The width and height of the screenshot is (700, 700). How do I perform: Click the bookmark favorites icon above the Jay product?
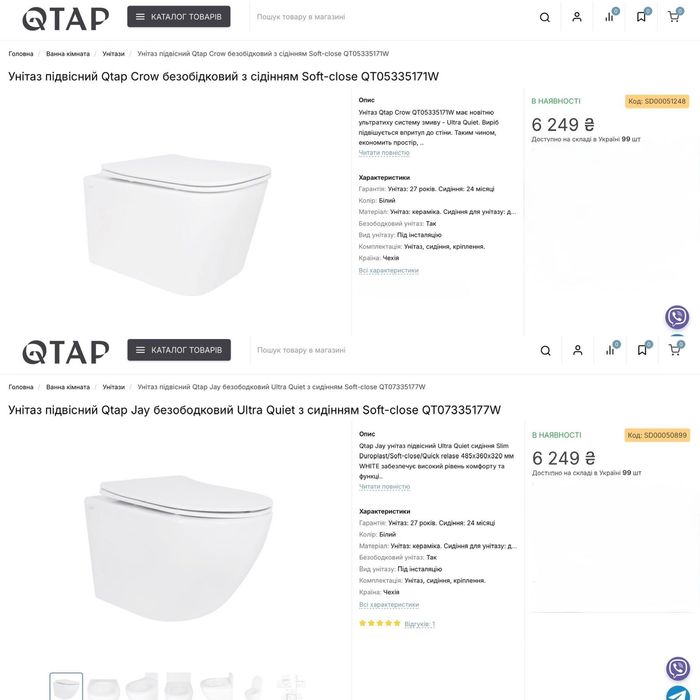pos(642,350)
